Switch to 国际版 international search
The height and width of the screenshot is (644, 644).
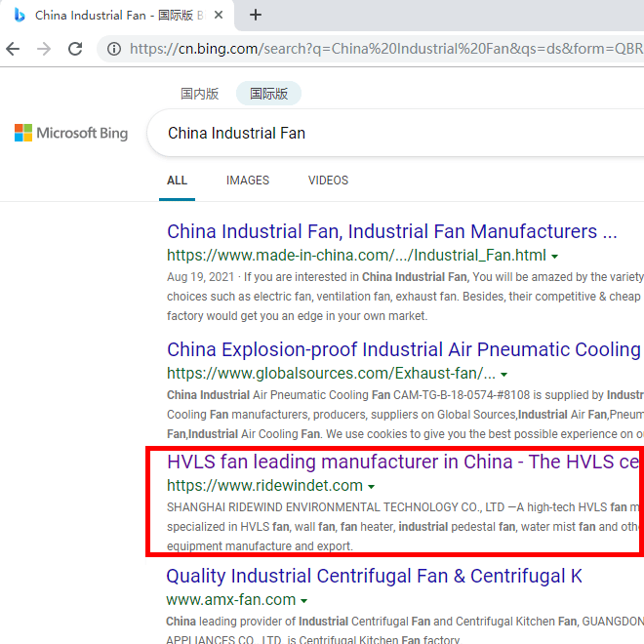(268, 94)
